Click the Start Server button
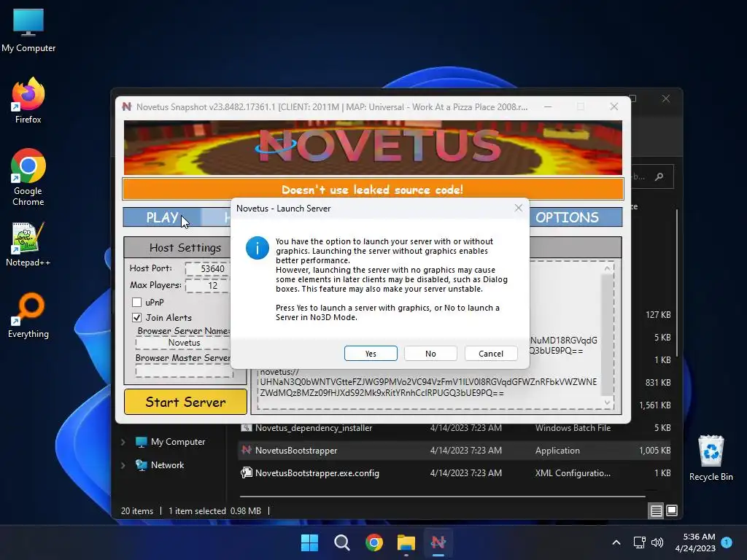 (x=185, y=402)
